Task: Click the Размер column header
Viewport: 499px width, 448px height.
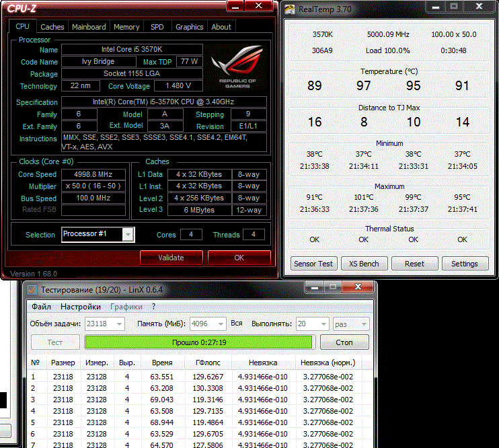Action: (x=63, y=363)
